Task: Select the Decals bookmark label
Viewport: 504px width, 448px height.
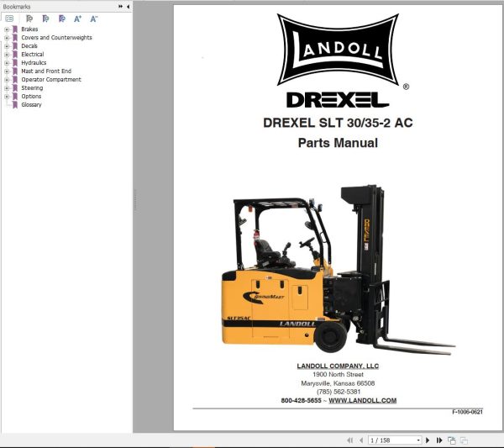Action: (29, 46)
